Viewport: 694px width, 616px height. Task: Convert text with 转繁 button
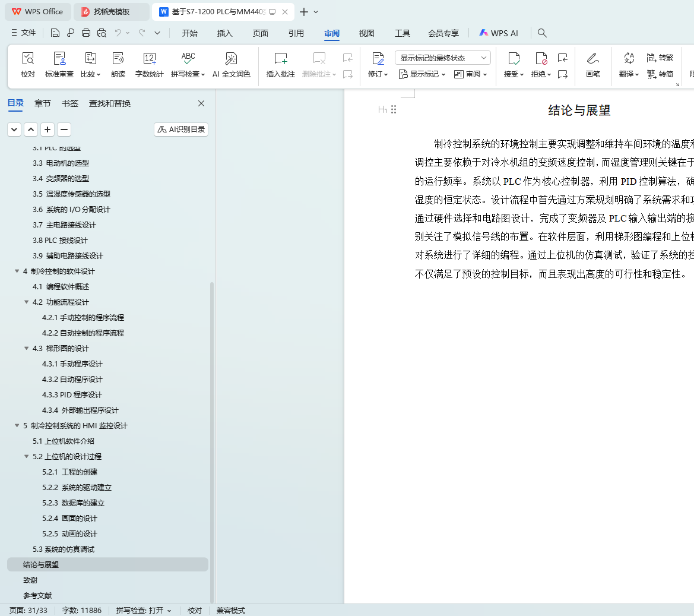coord(660,58)
